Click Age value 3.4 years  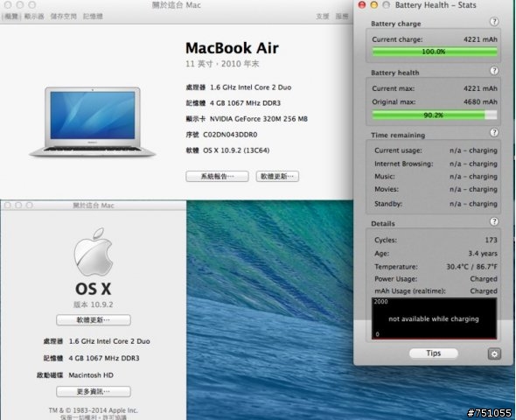pyautogui.click(x=483, y=254)
